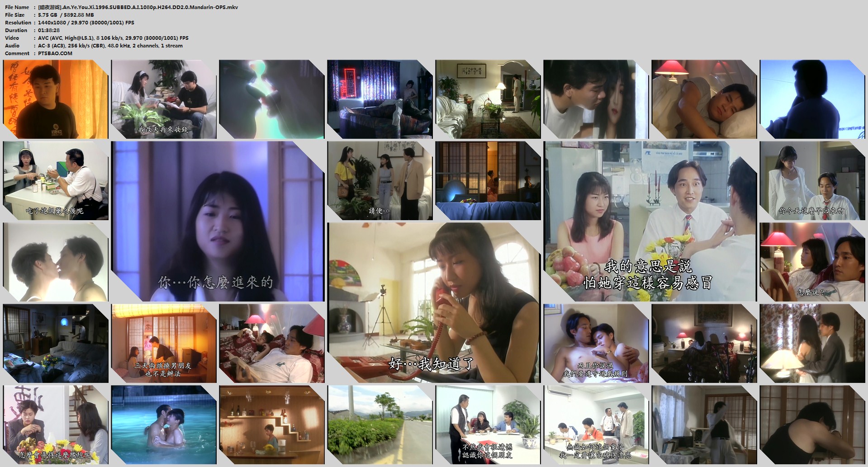Click thumbnail of man in black tank top
This screenshot has height=467, width=868.
click(x=812, y=425)
